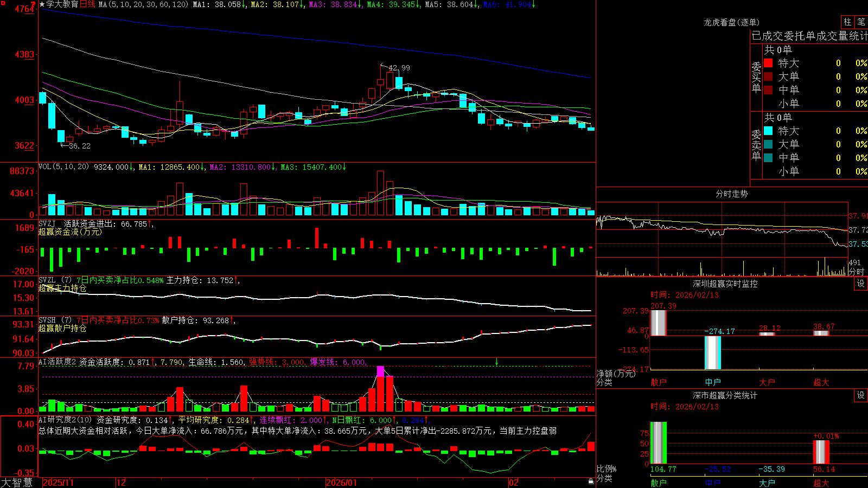Click the 深市超赢分类统计 panel title

(725, 395)
